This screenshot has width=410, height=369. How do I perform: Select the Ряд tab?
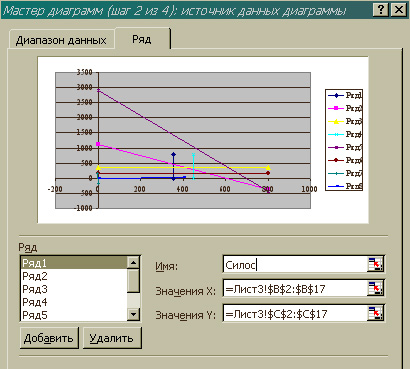[x=142, y=39]
